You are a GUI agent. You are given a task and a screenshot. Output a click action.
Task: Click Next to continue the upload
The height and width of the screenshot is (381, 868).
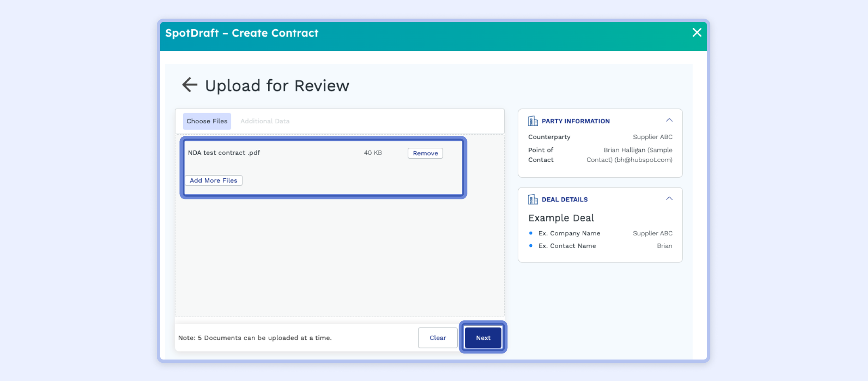pyautogui.click(x=483, y=337)
